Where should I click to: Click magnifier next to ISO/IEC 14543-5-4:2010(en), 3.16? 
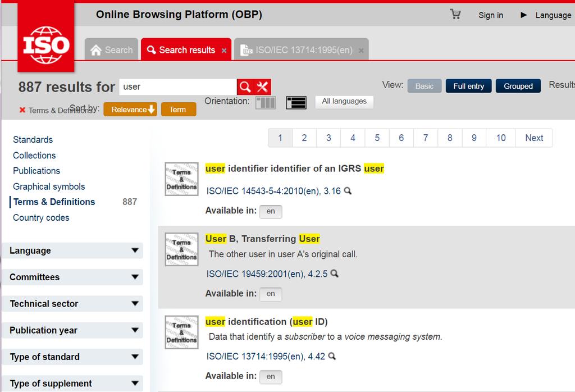click(x=348, y=191)
